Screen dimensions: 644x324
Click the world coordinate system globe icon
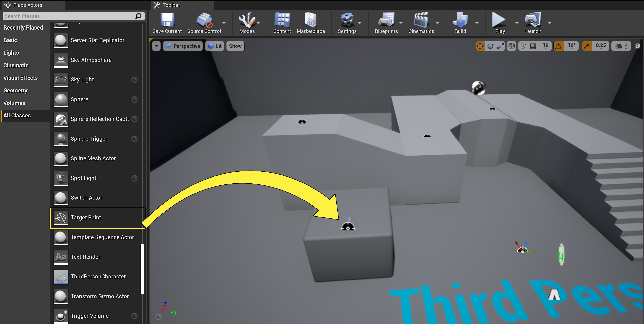[x=512, y=46]
